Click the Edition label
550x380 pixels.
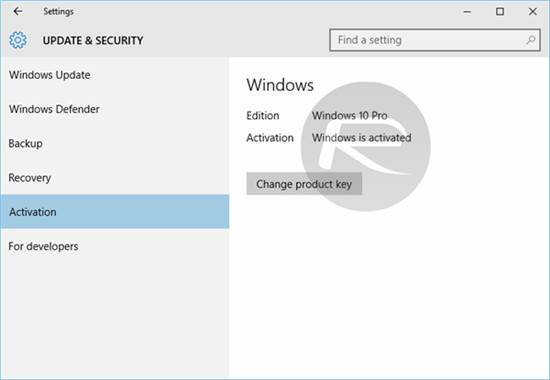(x=263, y=115)
